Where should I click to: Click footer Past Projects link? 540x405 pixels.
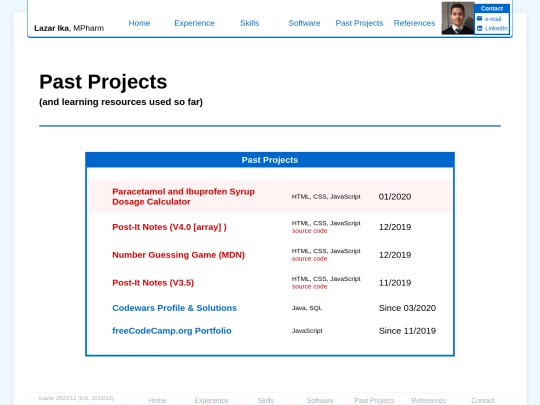374,401
